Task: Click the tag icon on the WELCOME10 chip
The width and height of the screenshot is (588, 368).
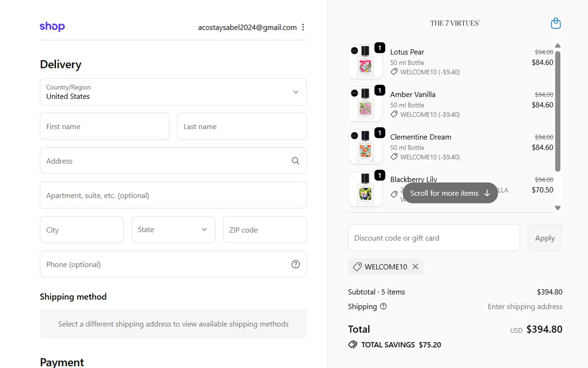Action: [357, 267]
